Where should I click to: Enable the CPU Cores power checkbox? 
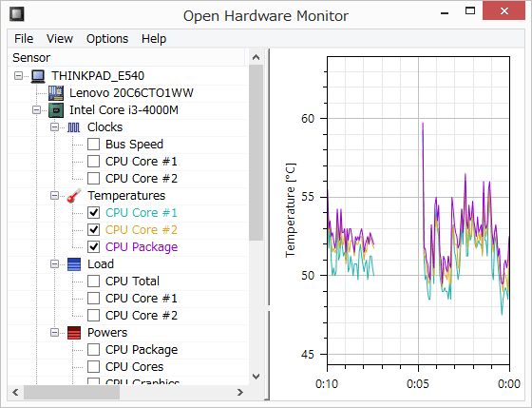point(93,366)
